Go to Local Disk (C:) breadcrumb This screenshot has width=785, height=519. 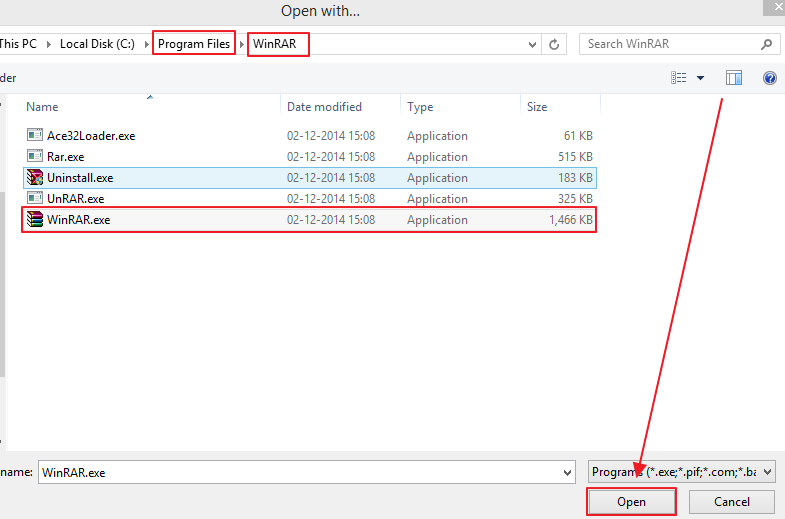[x=97, y=44]
